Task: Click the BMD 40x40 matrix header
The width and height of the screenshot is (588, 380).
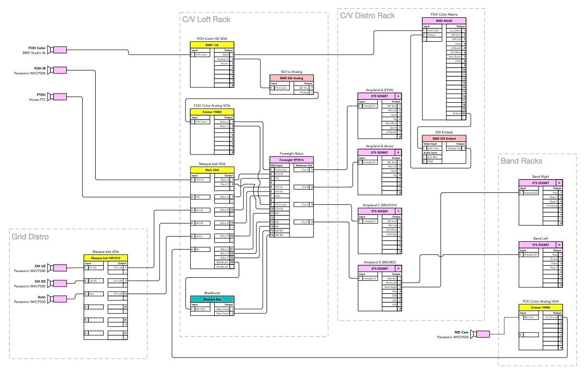Action: (444, 21)
